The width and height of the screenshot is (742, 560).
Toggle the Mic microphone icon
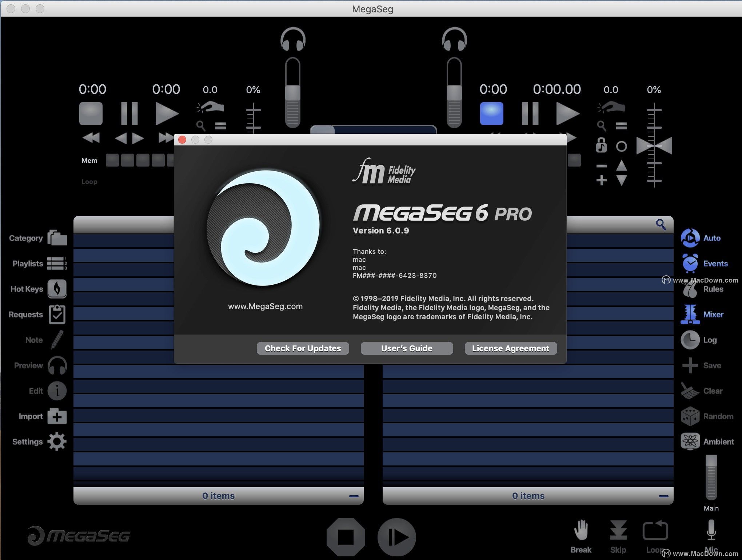[711, 530]
